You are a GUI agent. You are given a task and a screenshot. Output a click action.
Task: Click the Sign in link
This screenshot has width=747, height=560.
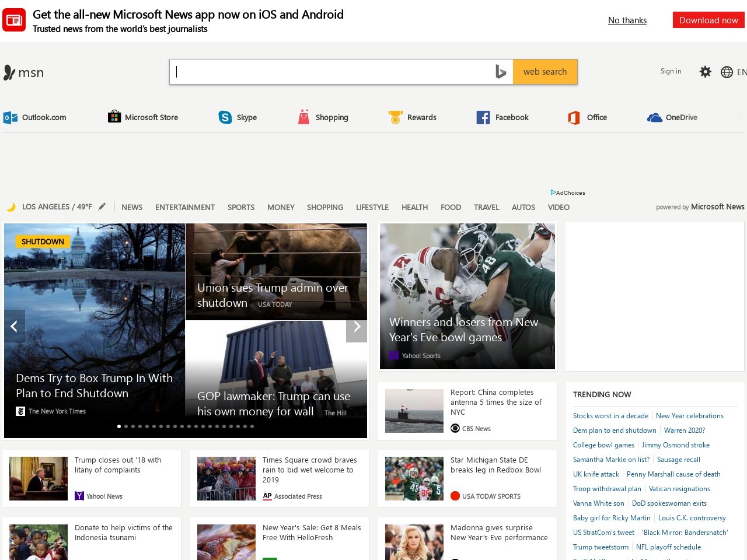click(x=671, y=71)
